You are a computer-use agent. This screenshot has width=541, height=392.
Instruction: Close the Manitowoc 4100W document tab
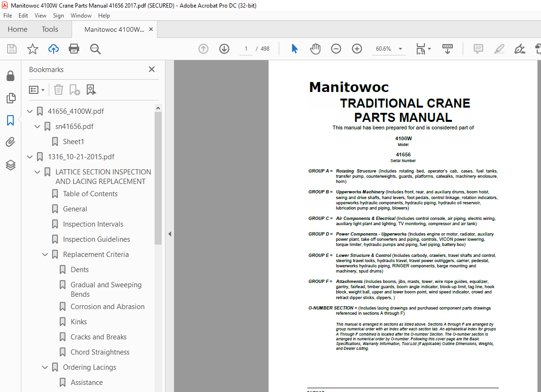[x=151, y=29]
